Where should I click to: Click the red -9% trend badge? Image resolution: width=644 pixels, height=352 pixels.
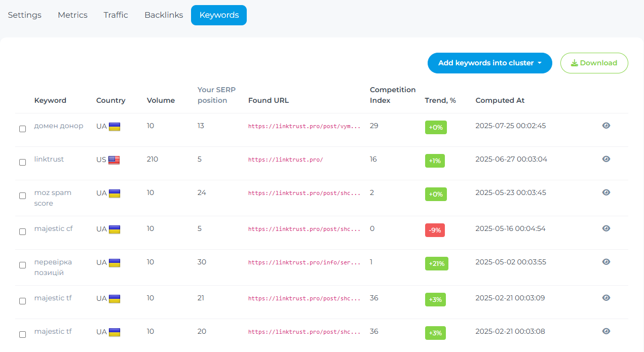point(435,230)
